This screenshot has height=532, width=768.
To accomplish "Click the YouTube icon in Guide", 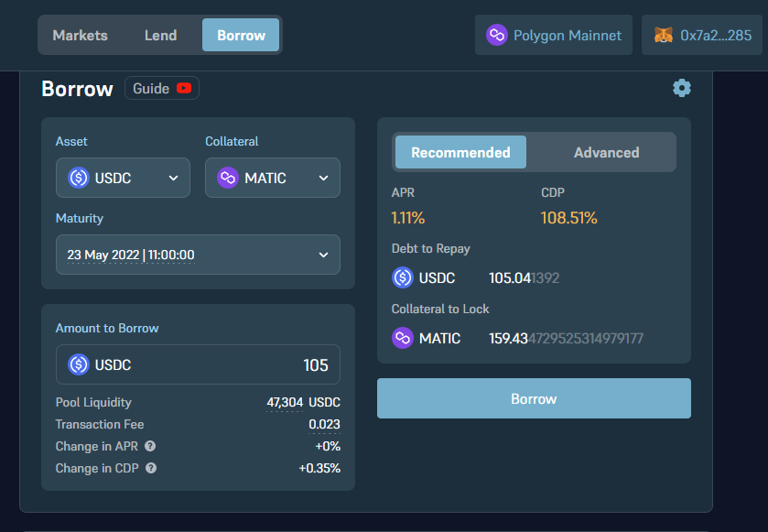I will [x=184, y=88].
